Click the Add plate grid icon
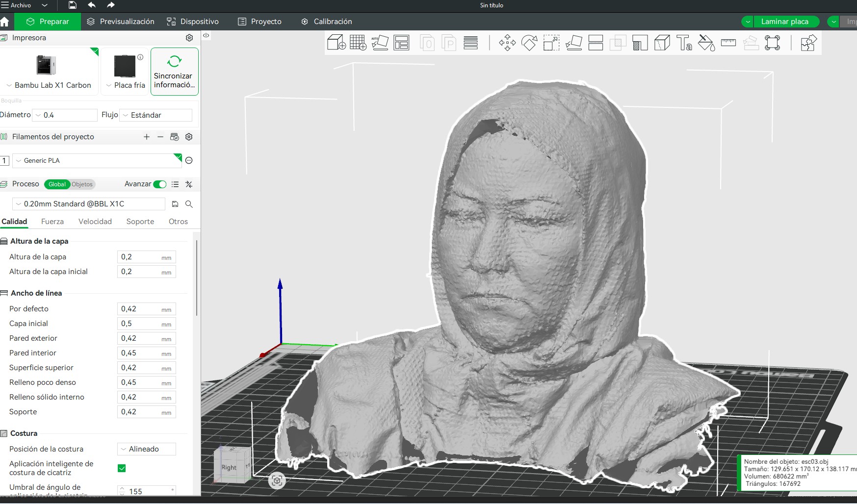The width and height of the screenshot is (857, 504). 358,43
